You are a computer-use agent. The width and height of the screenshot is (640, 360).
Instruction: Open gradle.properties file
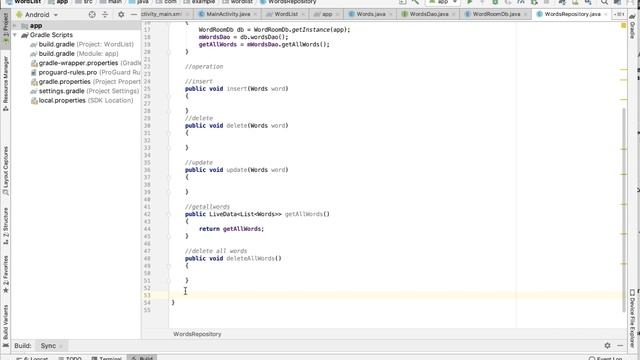click(x=86, y=82)
